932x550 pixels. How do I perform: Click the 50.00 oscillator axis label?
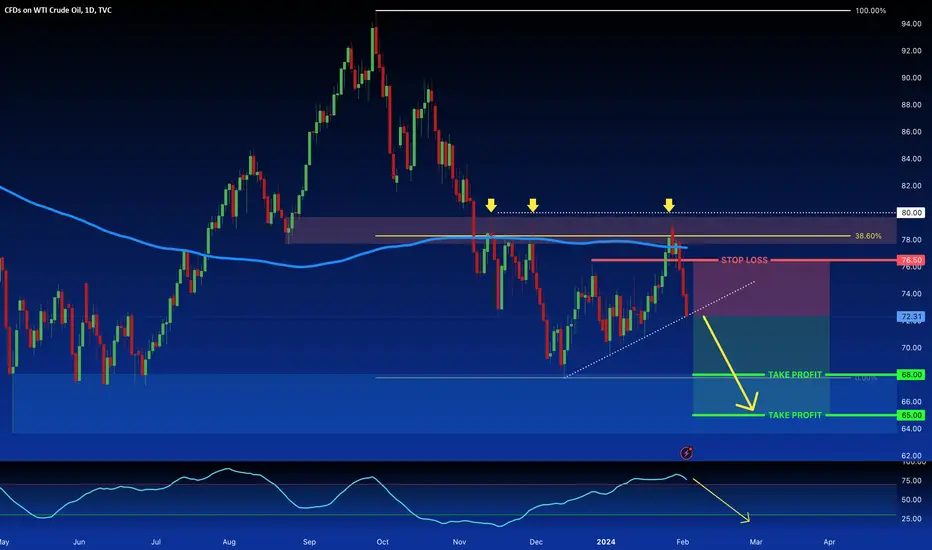tap(911, 499)
